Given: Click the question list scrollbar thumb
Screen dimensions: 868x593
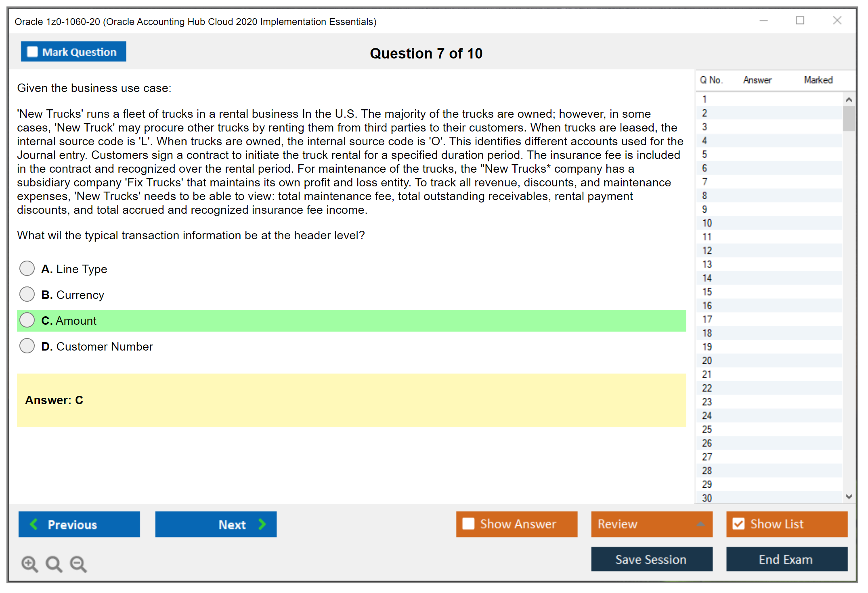Looking at the screenshot, I should [849, 118].
